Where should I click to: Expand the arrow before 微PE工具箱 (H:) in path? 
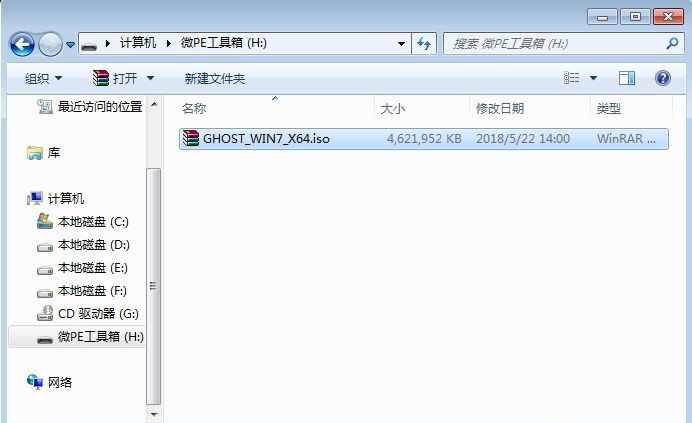(169, 44)
